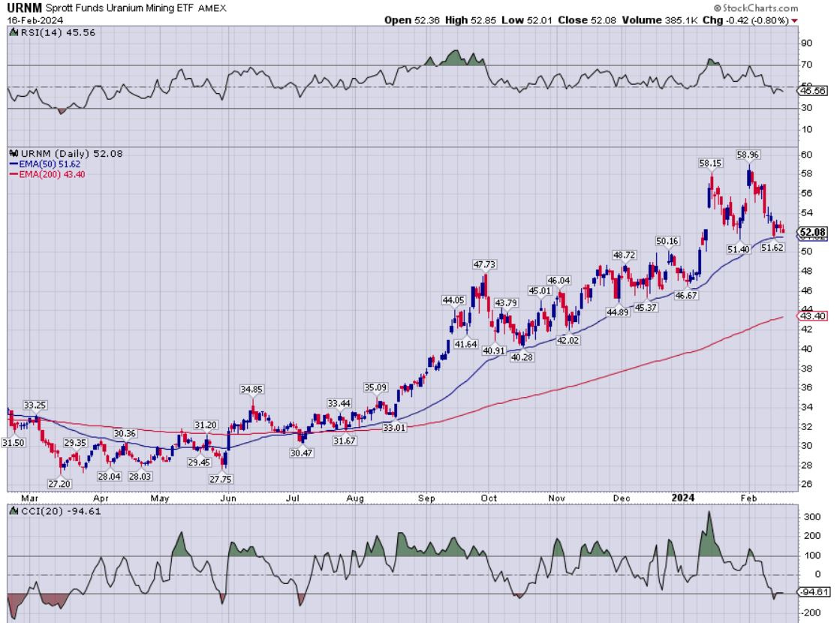Click the 31.20 price label
This screenshot has width=840, height=623.
point(205,425)
